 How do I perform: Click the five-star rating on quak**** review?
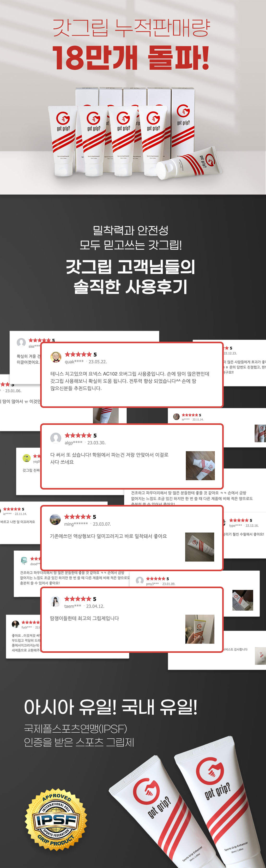pyautogui.click(x=78, y=354)
